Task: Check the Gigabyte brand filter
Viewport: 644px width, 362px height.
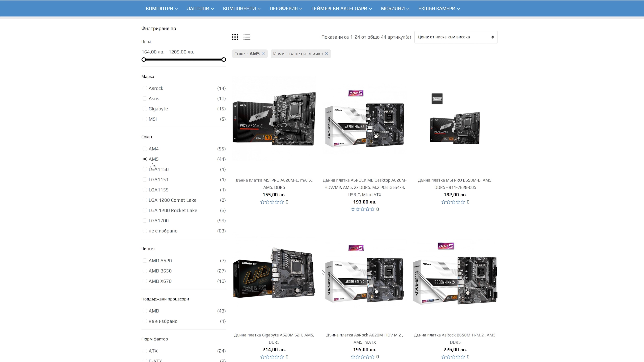Action: [145, 109]
